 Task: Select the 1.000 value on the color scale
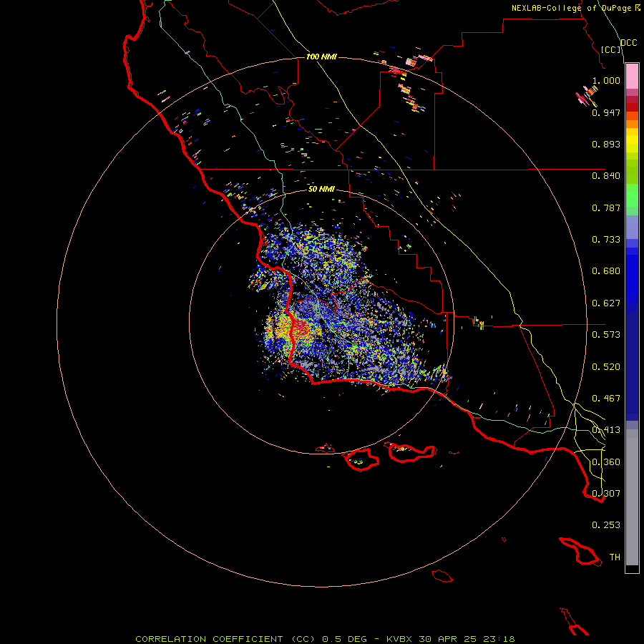coord(606,80)
